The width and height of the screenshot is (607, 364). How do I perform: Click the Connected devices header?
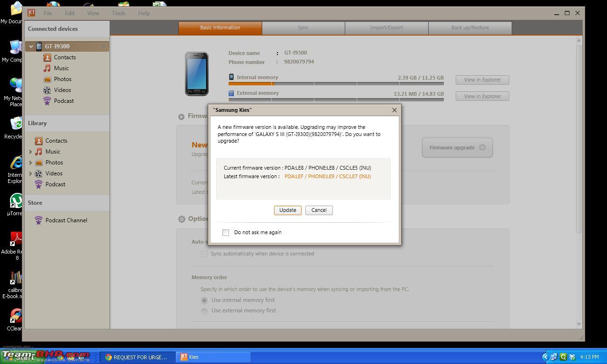coord(53,29)
